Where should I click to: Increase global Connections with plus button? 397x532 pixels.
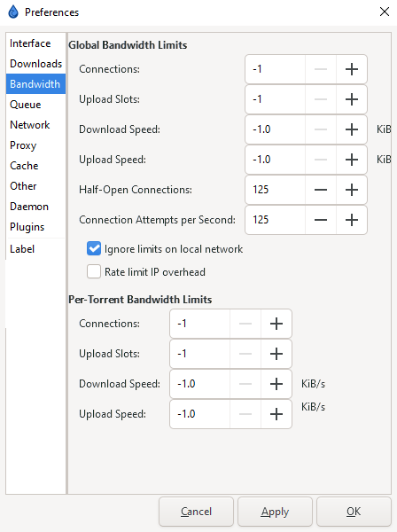pyautogui.click(x=352, y=69)
